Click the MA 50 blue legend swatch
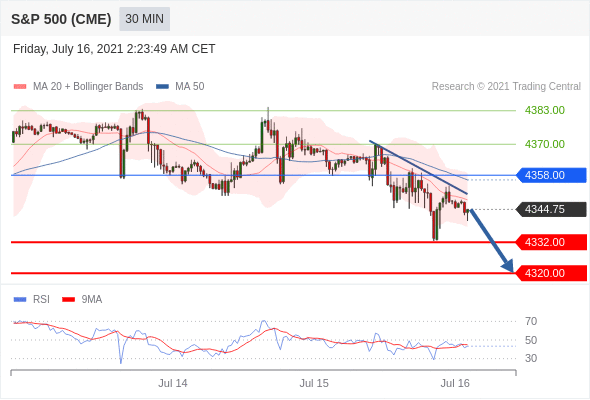This screenshot has height=400, width=590. (162, 87)
